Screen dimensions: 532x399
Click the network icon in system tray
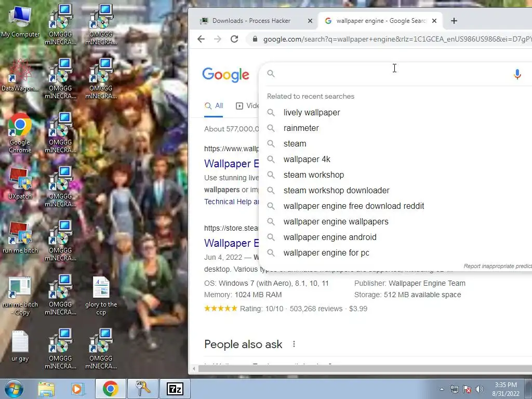455,389
